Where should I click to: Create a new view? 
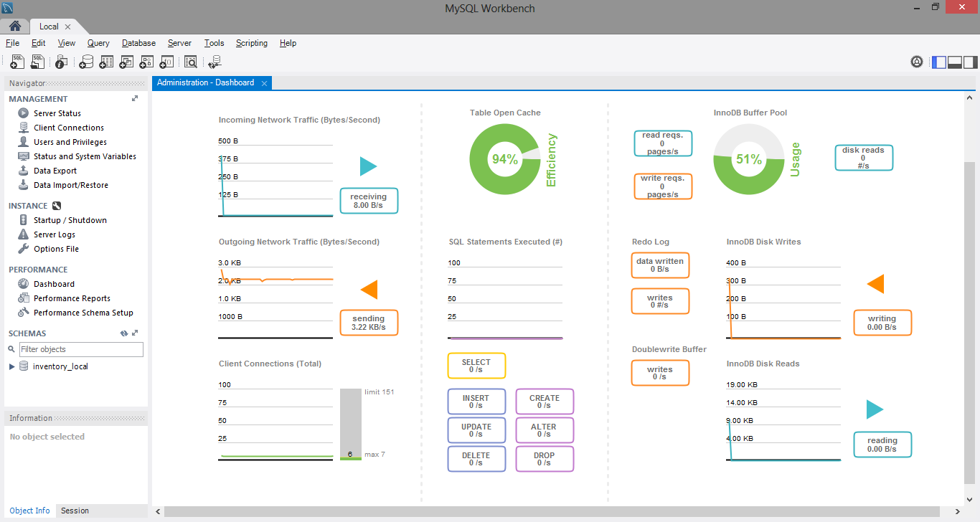pos(126,62)
